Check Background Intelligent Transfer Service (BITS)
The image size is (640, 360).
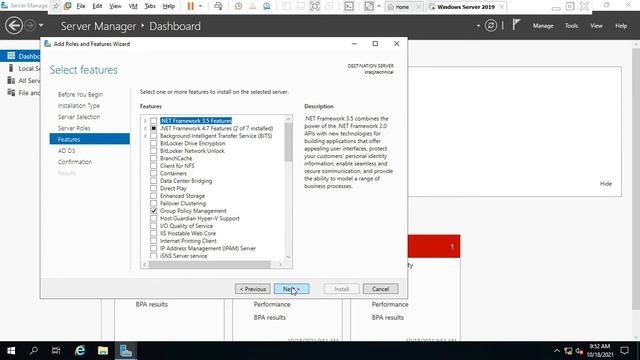click(x=153, y=136)
